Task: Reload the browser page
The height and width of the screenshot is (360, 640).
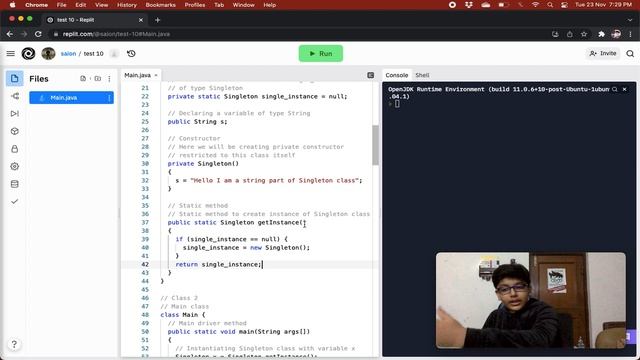Action: coord(38,34)
